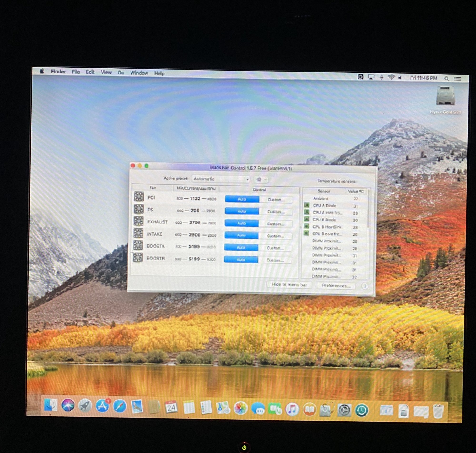The image size is (476, 453).
Task: Set BOOSTA fan control to Auto
Action: [x=241, y=247]
